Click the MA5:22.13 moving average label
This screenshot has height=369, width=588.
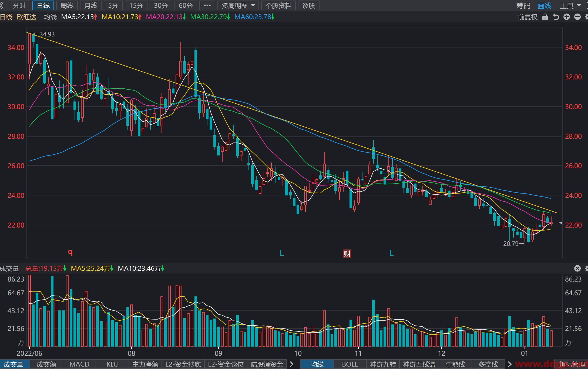(79, 17)
